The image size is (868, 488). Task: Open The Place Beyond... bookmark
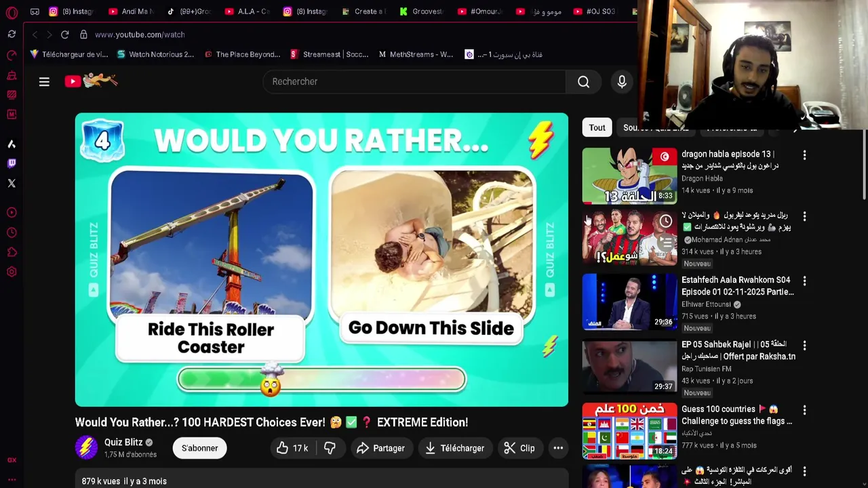(x=242, y=54)
